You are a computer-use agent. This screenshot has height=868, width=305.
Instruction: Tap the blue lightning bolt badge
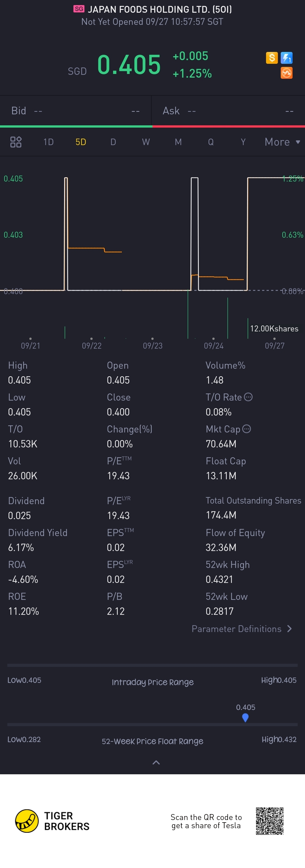coord(286,58)
